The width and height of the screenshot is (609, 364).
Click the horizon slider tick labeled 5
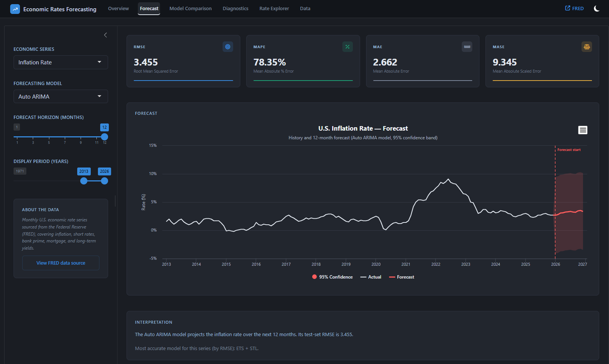tap(49, 143)
